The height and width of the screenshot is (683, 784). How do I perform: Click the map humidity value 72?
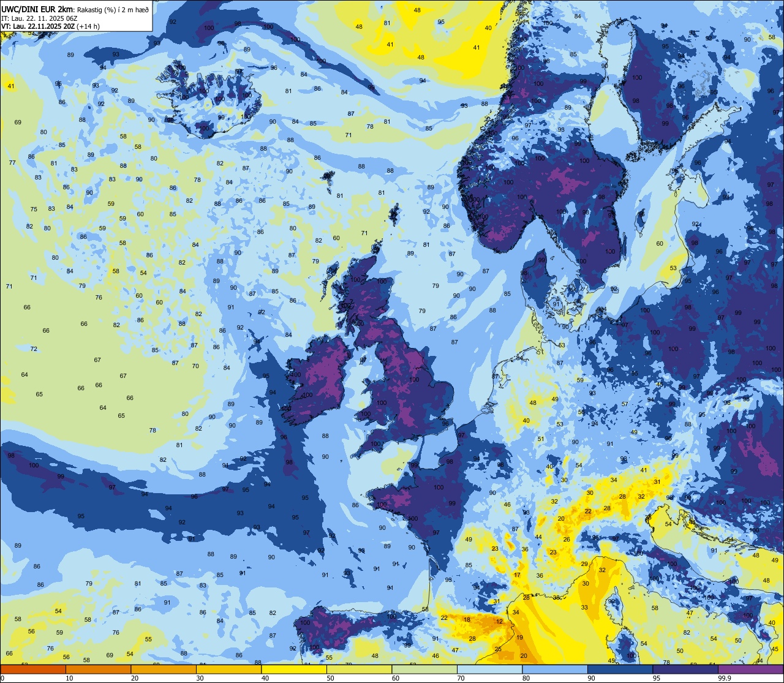click(x=34, y=349)
